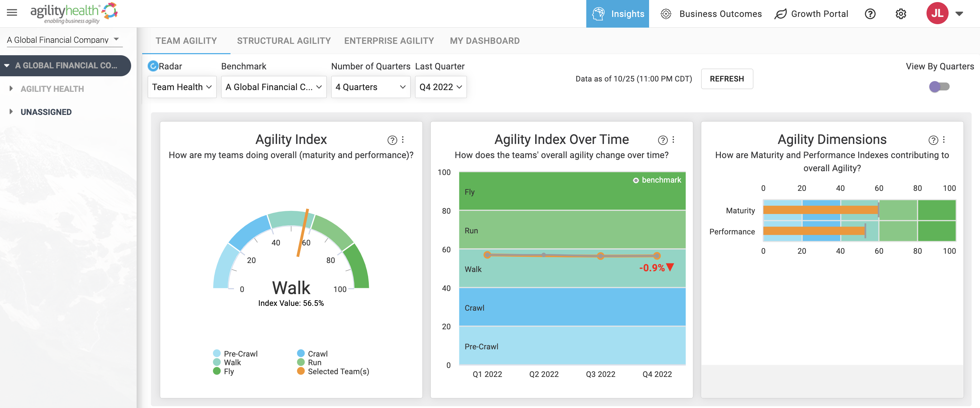Go to the Business Outcomes menu
The image size is (980, 408).
pyautogui.click(x=711, y=14)
